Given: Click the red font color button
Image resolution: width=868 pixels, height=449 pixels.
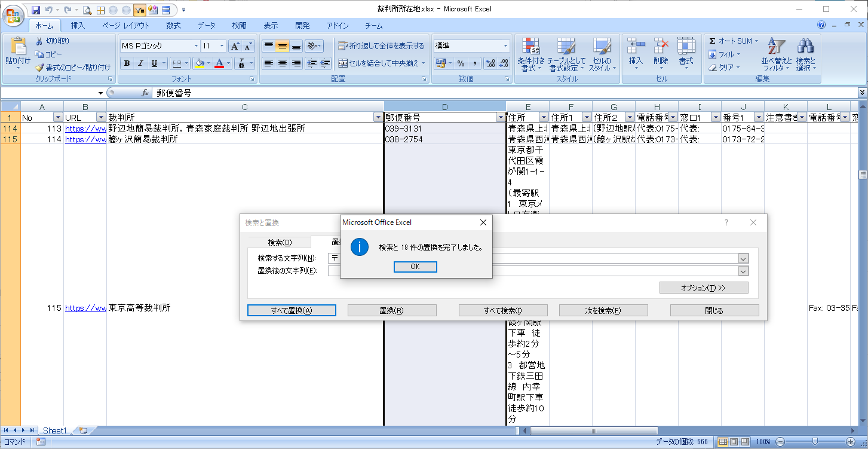Looking at the screenshot, I should 219,63.
